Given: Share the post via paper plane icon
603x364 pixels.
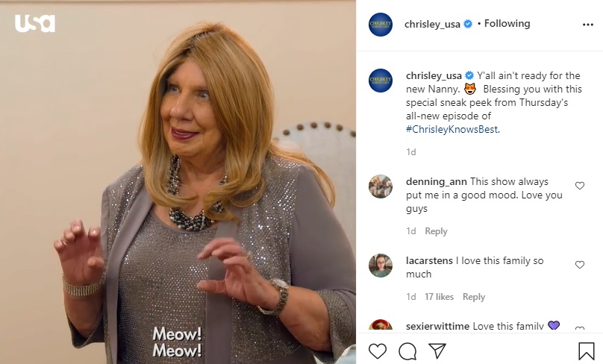Looking at the screenshot, I should (x=437, y=351).
